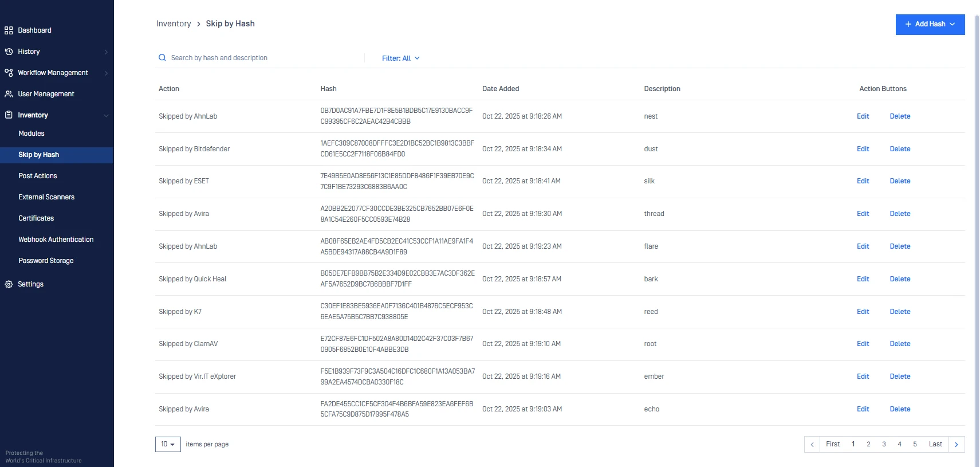Screen dimensions: 980x467
Task: Expand the Workflow Management submenu chevron
Action: pyautogui.click(x=106, y=73)
